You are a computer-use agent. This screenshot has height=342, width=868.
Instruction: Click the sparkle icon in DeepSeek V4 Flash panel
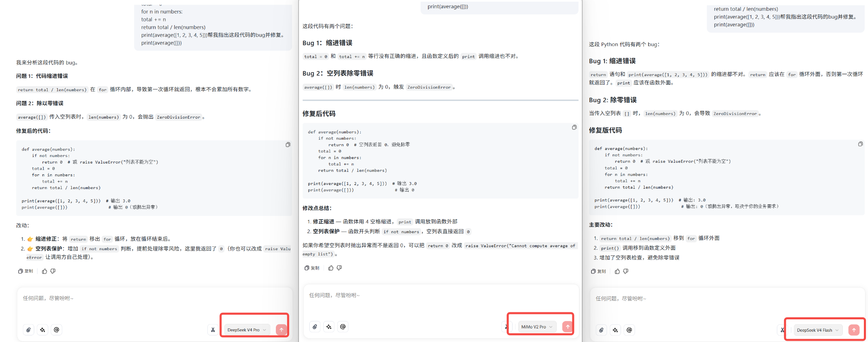[x=615, y=330]
